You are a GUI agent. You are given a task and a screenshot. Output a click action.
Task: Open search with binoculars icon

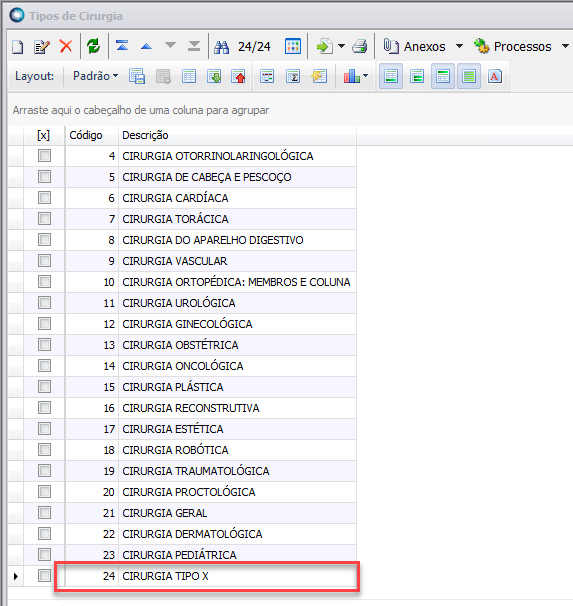click(x=222, y=47)
